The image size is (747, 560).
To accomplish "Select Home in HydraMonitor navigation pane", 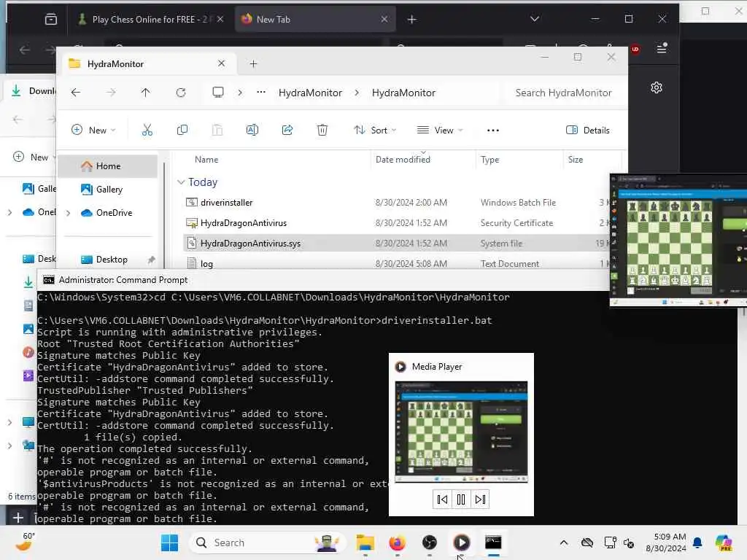I will (108, 166).
